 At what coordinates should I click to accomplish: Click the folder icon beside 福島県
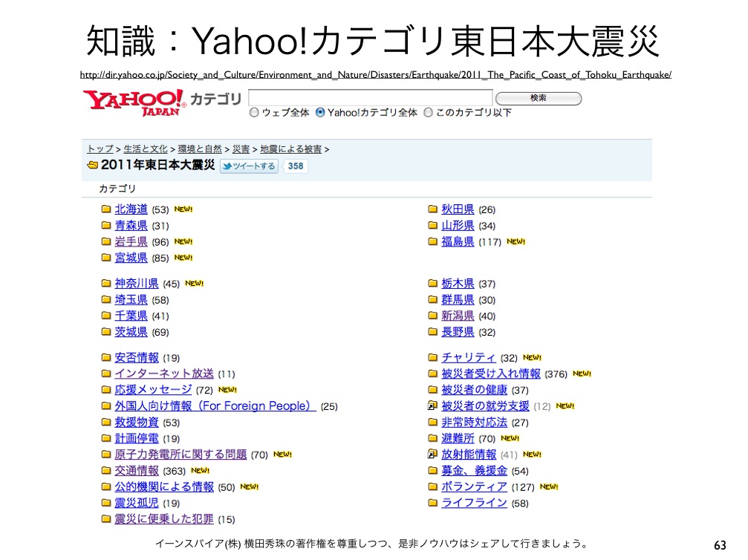[x=432, y=241]
